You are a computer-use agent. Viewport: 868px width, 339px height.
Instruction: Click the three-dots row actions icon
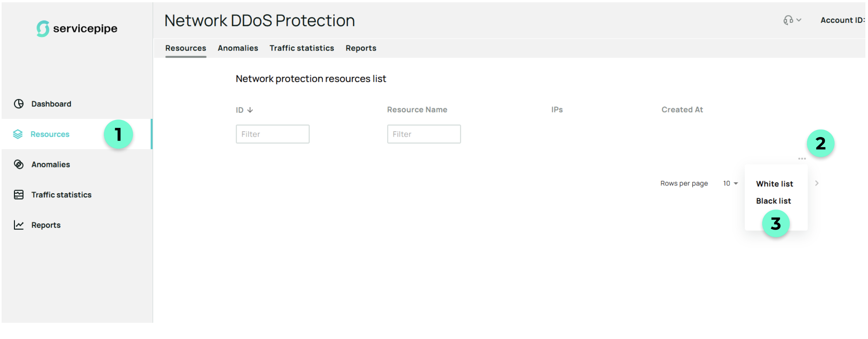click(802, 159)
